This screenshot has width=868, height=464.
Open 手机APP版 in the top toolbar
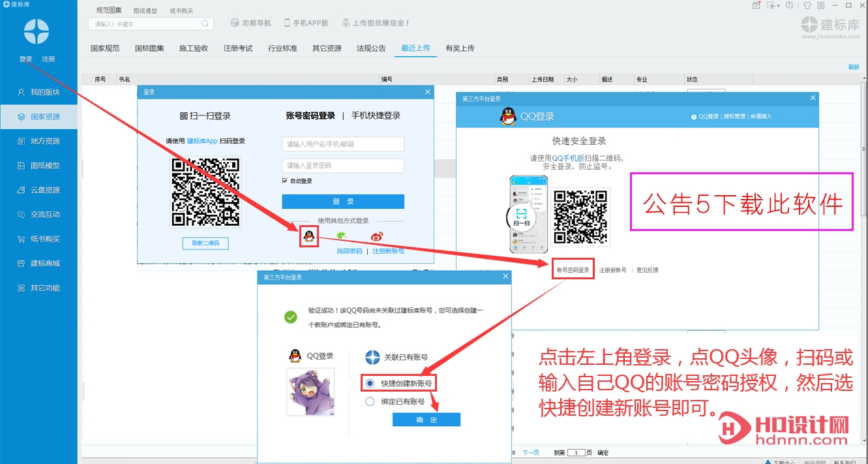(x=305, y=23)
